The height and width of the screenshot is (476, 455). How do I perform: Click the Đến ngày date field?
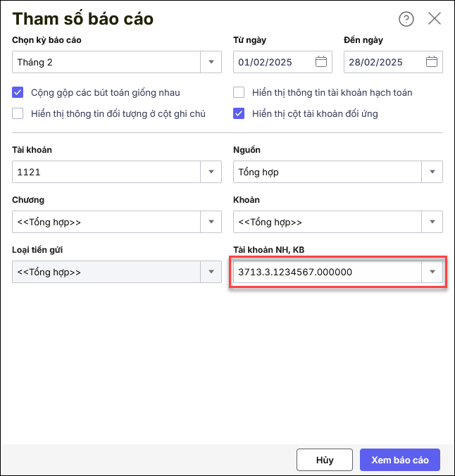click(384, 62)
